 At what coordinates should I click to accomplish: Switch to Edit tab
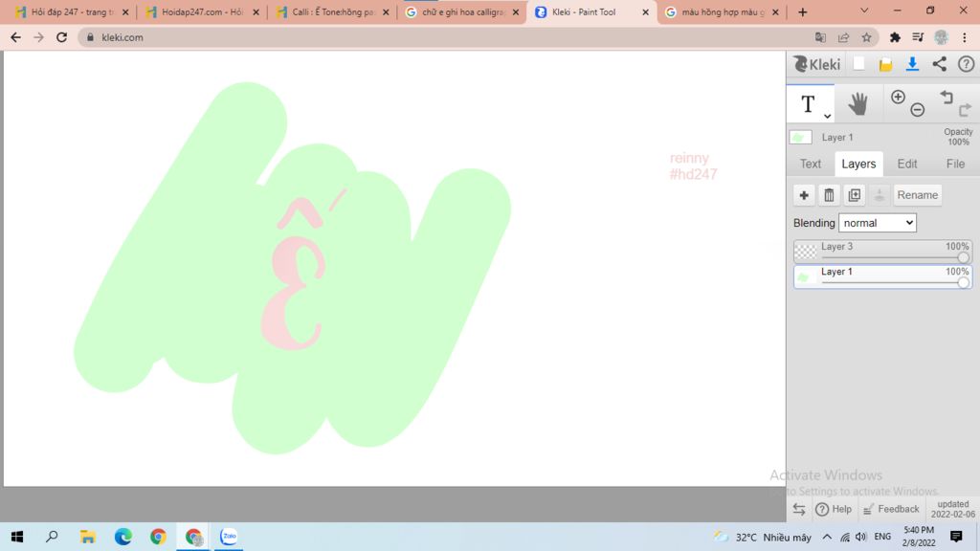[907, 164]
